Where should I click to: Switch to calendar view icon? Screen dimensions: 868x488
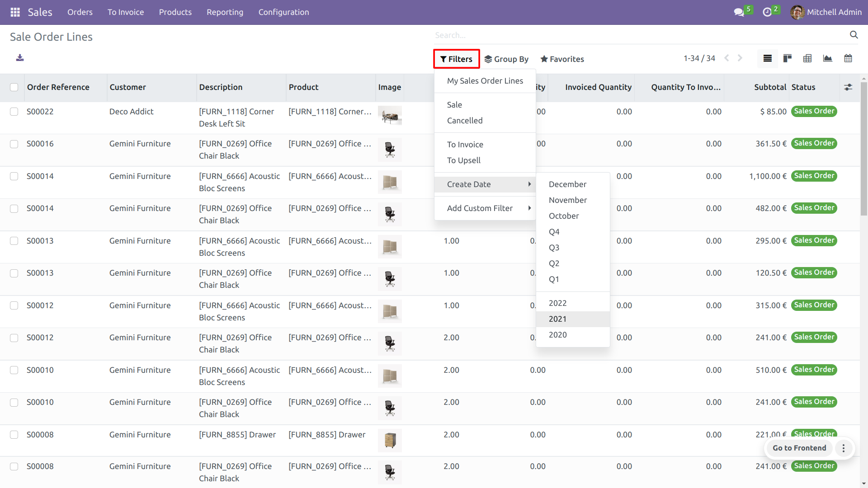[848, 58]
